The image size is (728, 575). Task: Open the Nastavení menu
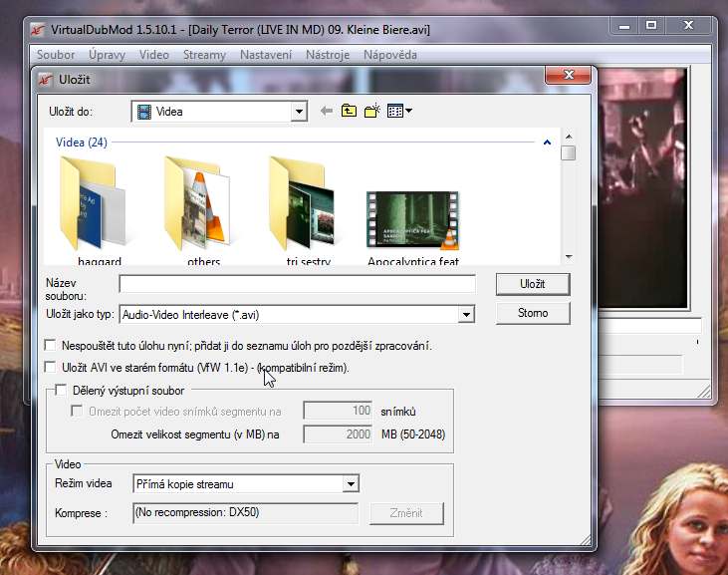tap(266, 55)
